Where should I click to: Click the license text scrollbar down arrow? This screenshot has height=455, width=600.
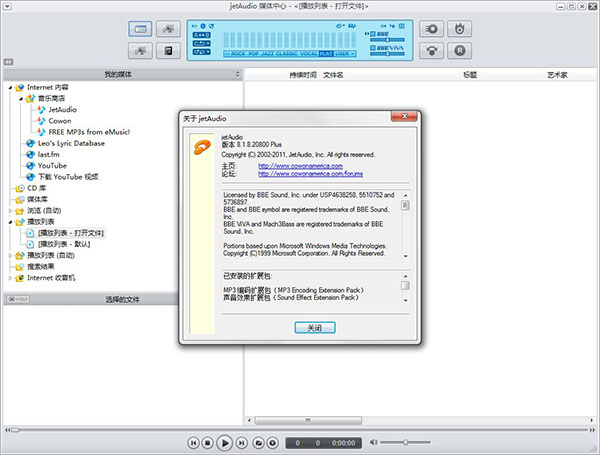tap(405, 256)
